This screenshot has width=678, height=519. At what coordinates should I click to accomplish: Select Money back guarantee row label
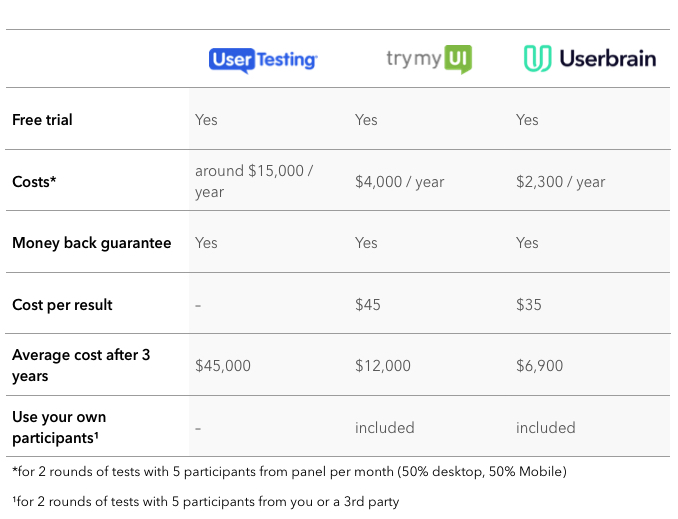pyautogui.click(x=92, y=243)
